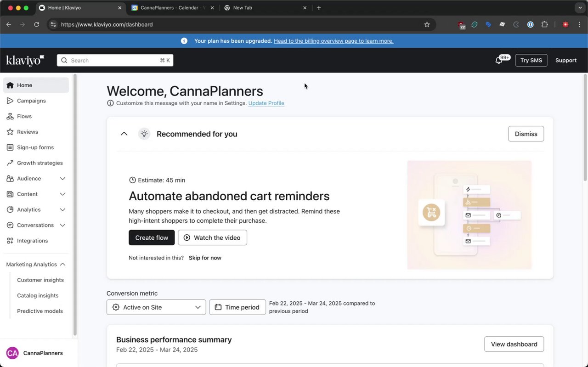This screenshot has height=367, width=588.
Task: Dismiss the recommendation card
Action: point(526,134)
